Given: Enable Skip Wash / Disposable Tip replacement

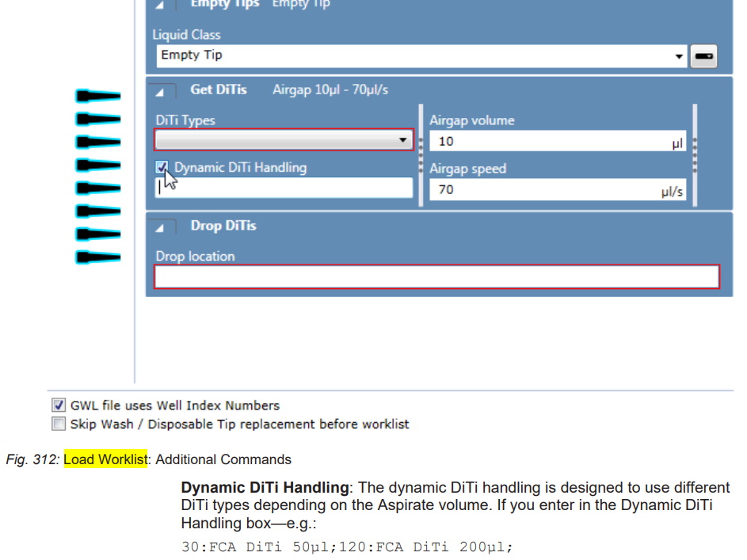Looking at the screenshot, I should pos(59,424).
